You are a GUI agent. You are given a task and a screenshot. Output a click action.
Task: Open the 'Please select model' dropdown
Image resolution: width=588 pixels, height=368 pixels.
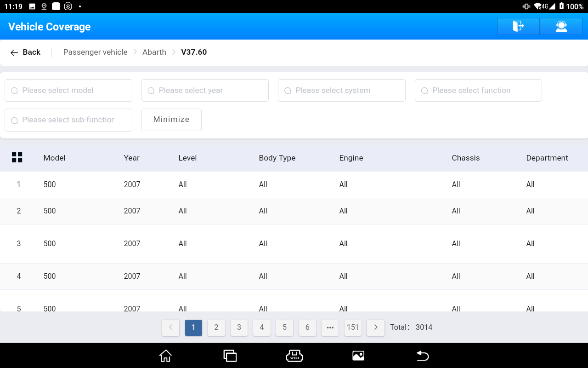coord(68,91)
